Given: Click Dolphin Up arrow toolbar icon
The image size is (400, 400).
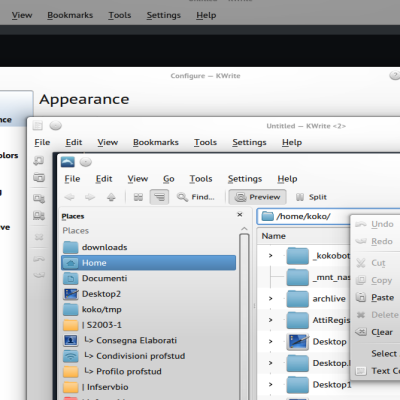Looking at the screenshot, I should pos(111,197).
